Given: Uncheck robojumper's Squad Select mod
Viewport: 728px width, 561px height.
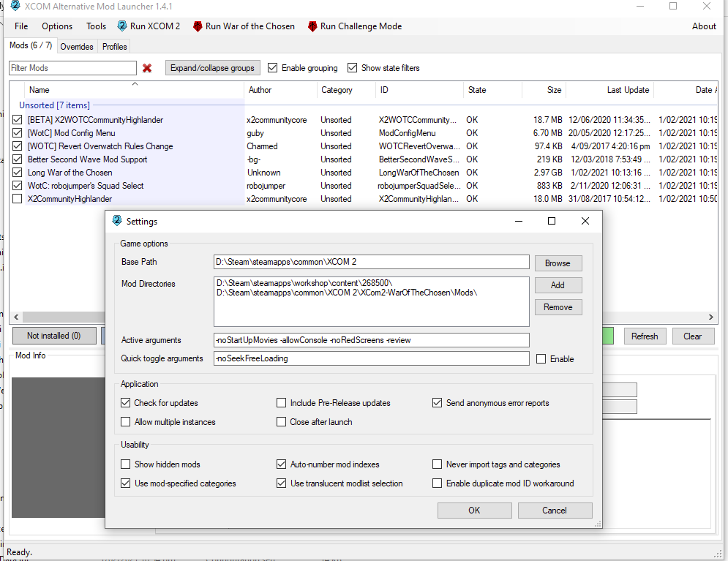Looking at the screenshot, I should coord(17,186).
